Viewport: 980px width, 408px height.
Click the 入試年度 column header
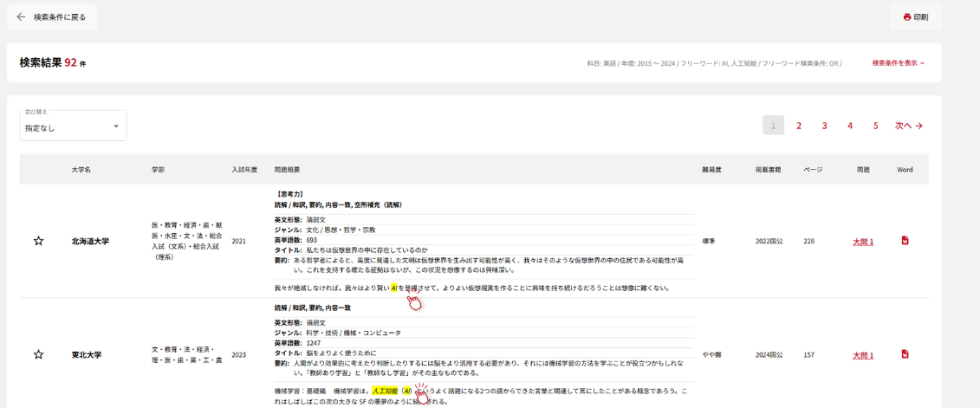pos(244,170)
